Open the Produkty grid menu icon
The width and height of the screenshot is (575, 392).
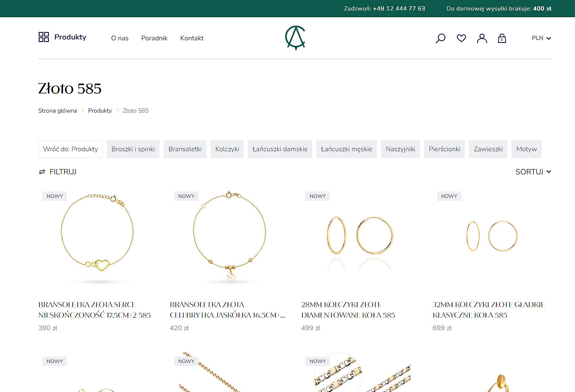click(x=44, y=37)
